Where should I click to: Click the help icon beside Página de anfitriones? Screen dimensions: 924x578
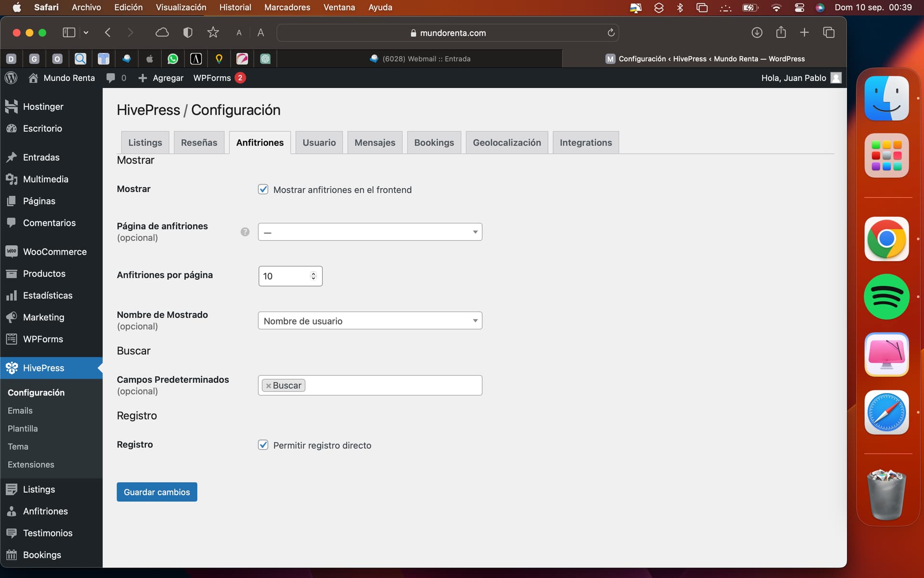tap(245, 232)
